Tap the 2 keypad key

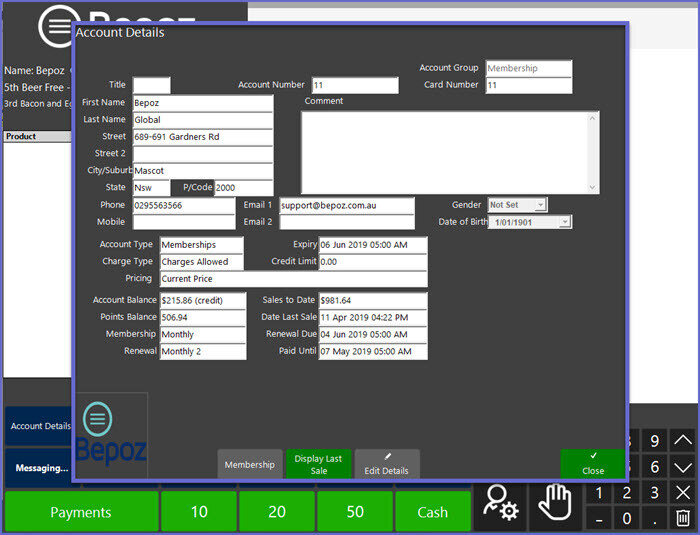(x=627, y=493)
